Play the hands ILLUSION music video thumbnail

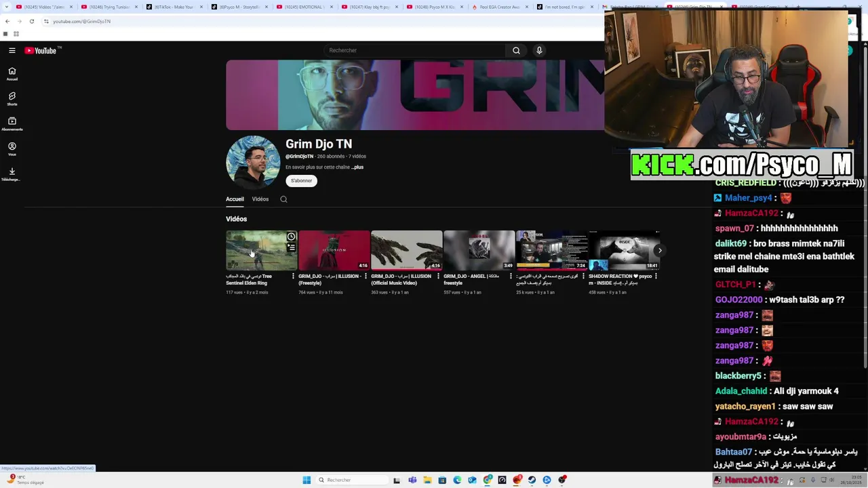(x=407, y=250)
